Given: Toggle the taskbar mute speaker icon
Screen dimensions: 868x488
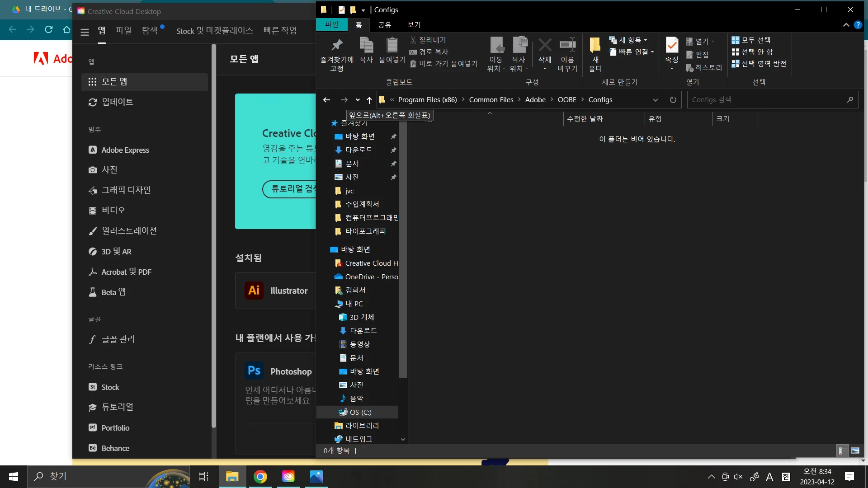Looking at the screenshot, I should click(738, 477).
